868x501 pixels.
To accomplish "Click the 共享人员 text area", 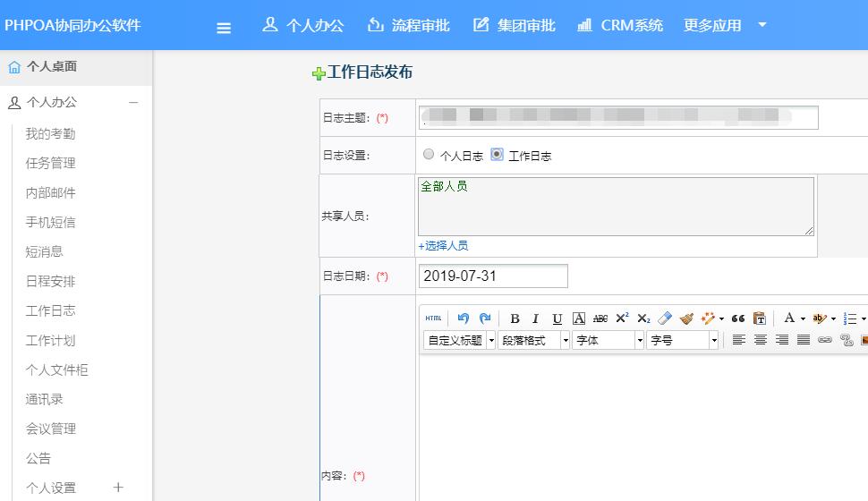I will (x=617, y=207).
